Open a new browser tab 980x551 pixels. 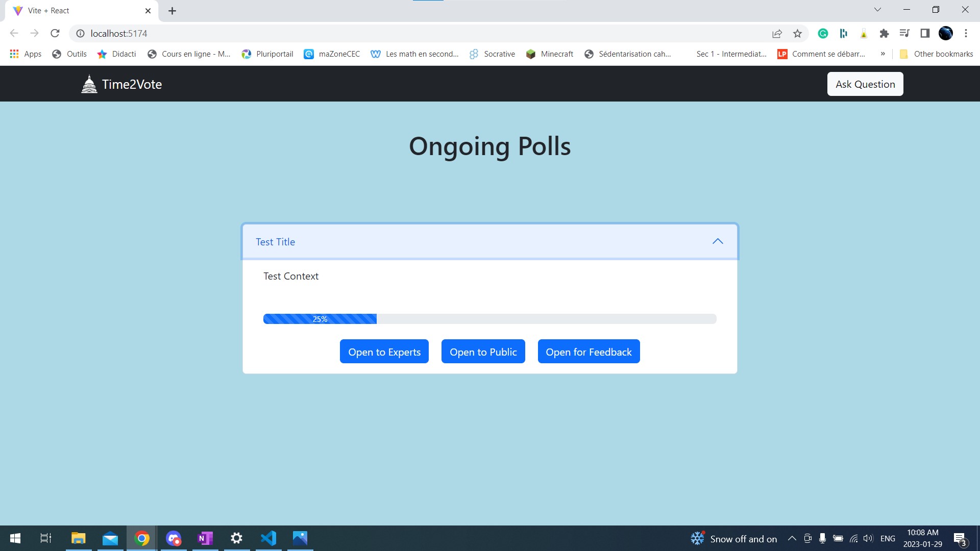[x=172, y=11]
